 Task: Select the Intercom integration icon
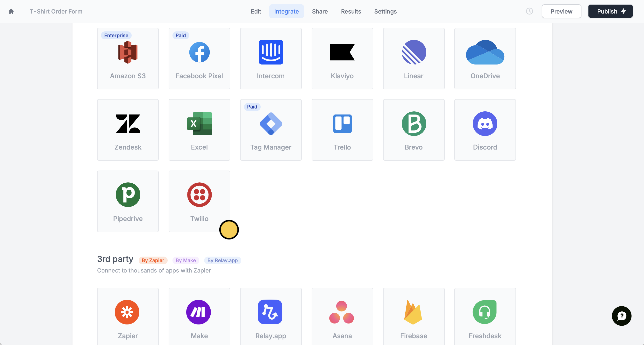click(271, 52)
